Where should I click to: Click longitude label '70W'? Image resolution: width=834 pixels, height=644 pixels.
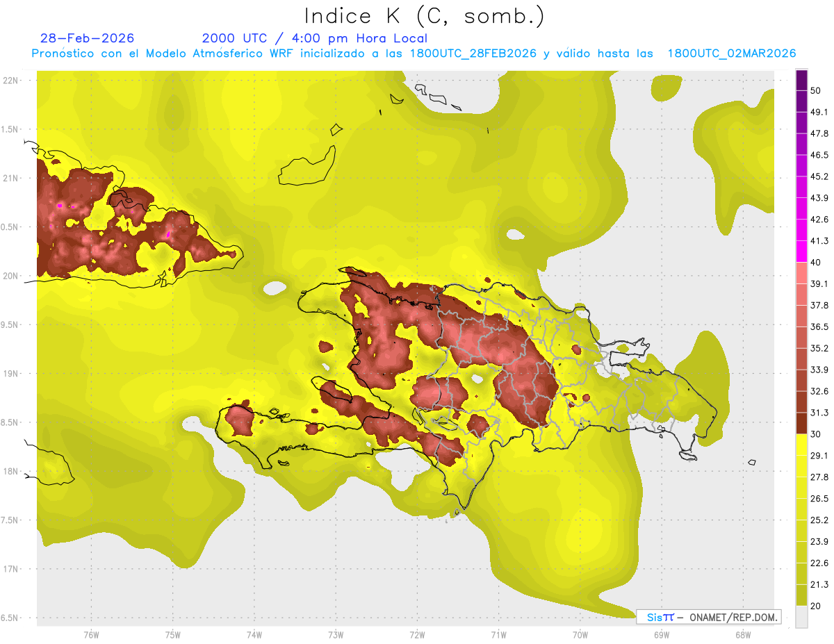tap(580, 635)
